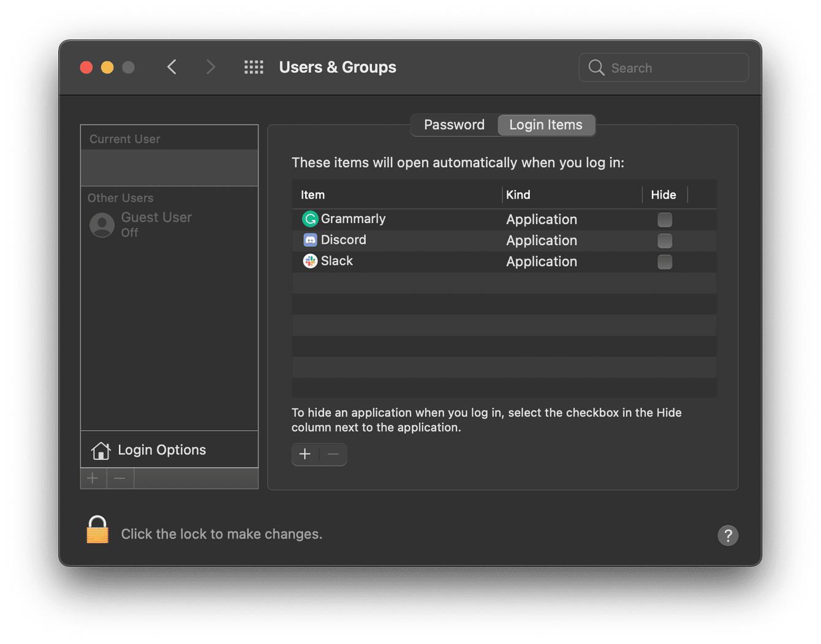Click the Discord app icon

coord(311,240)
